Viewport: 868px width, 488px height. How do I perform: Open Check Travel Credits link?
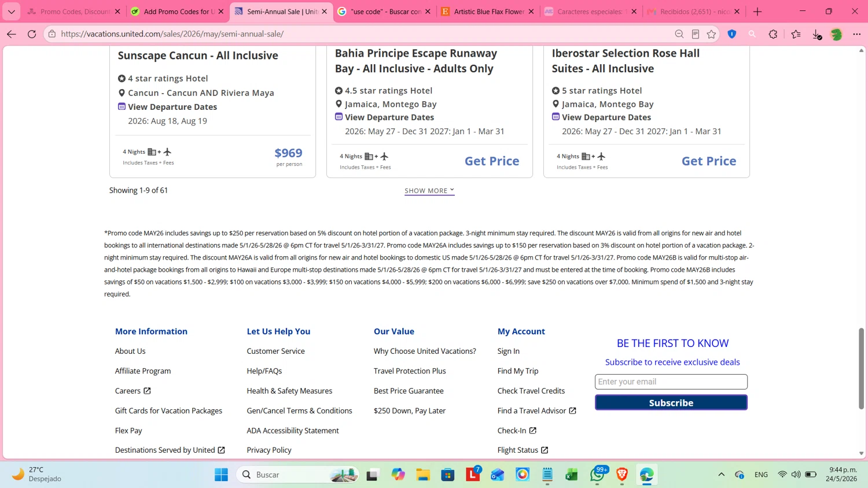coord(531,391)
